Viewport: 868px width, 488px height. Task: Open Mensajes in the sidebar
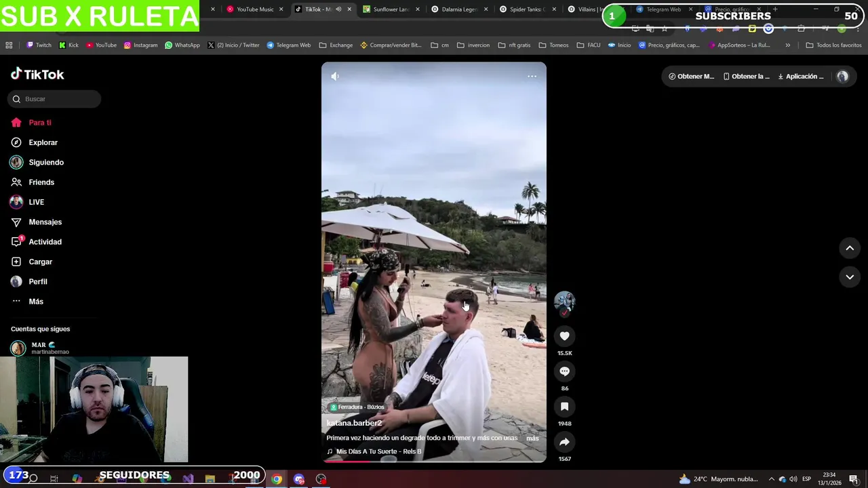coord(36,222)
